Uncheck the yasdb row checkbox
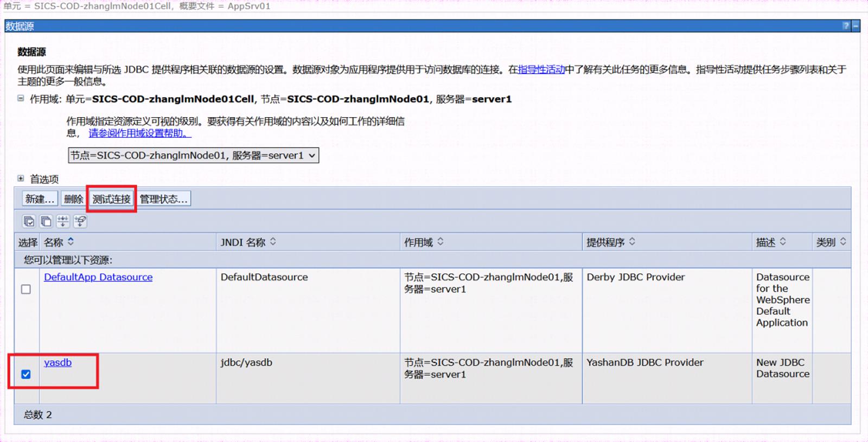The height and width of the screenshot is (442, 868). click(x=26, y=374)
